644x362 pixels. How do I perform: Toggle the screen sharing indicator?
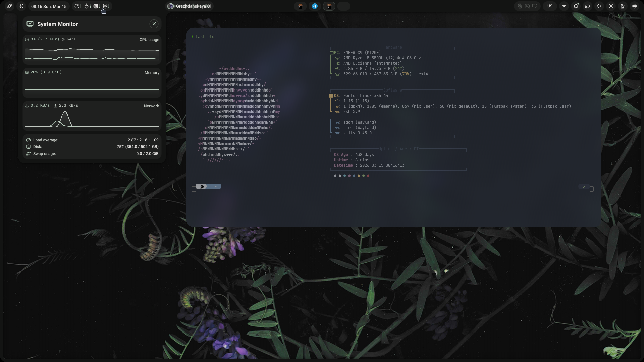tap(535, 6)
